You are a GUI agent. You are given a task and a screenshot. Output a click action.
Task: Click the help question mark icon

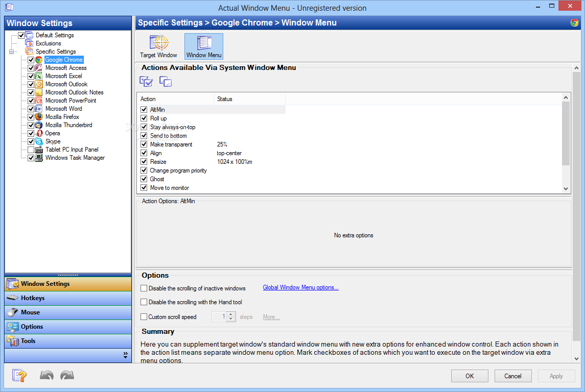(x=19, y=375)
